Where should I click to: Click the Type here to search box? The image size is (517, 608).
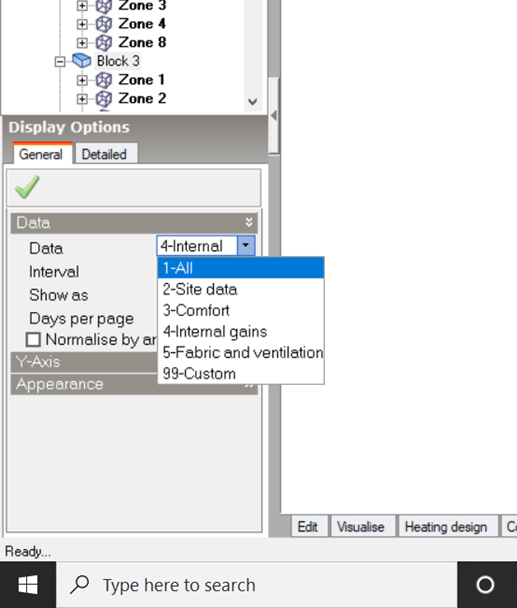pyautogui.click(x=256, y=585)
